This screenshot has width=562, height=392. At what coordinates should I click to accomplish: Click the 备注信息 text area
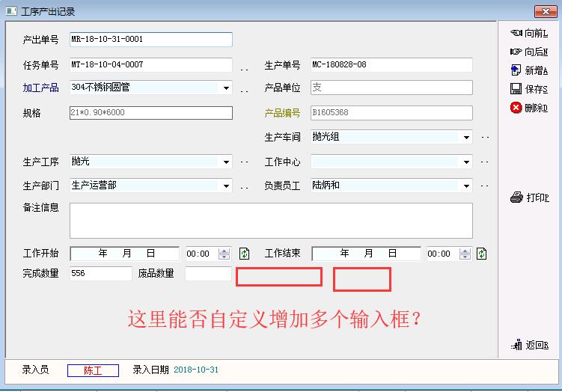pyautogui.click(x=271, y=221)
